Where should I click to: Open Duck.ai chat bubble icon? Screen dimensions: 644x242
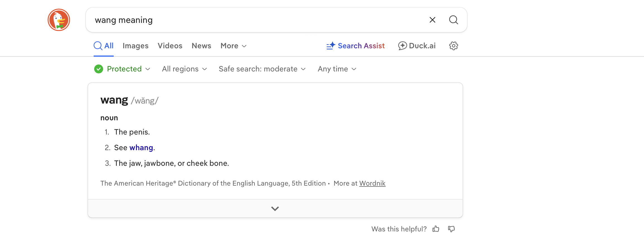tap(402, 46)
